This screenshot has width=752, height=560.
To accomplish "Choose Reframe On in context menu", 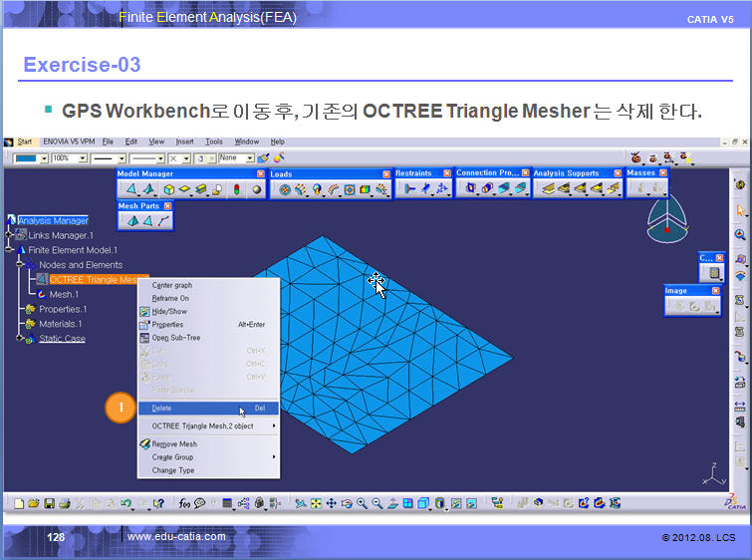I will [x=208, y=299].
